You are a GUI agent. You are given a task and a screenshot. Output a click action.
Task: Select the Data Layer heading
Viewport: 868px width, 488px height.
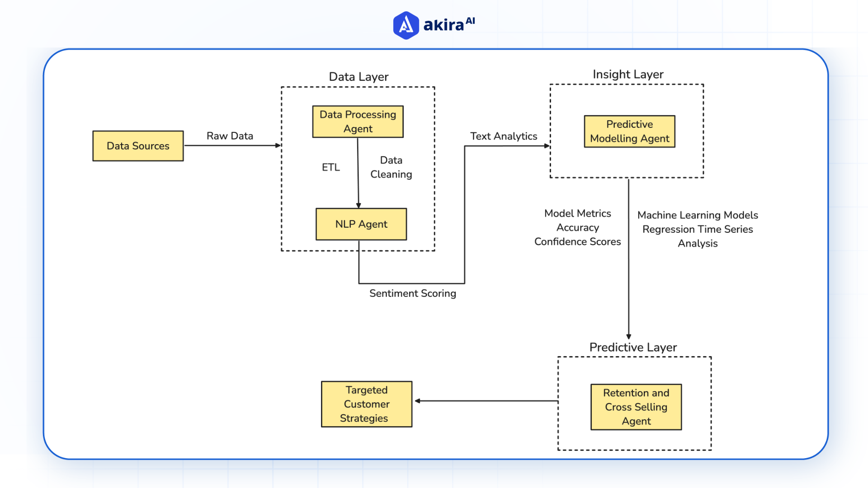[x=359, y=77]
